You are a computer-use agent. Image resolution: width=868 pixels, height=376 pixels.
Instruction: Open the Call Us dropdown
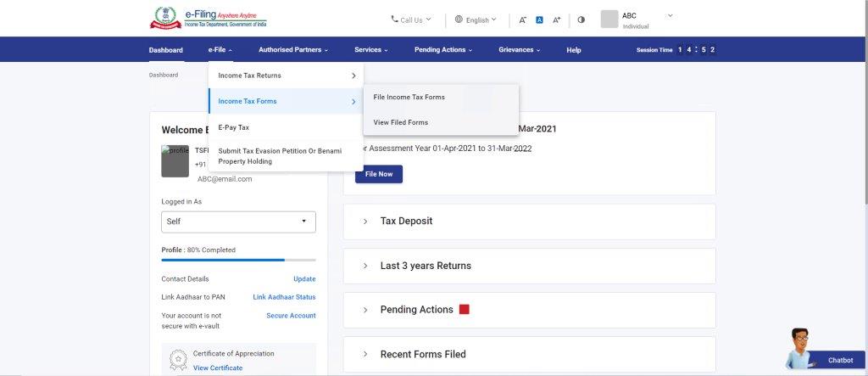(410, 20)
